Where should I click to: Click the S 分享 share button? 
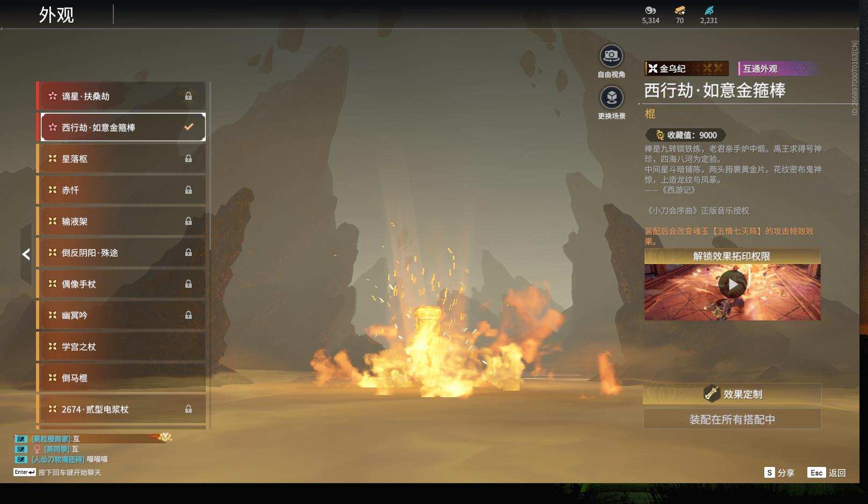779,472
